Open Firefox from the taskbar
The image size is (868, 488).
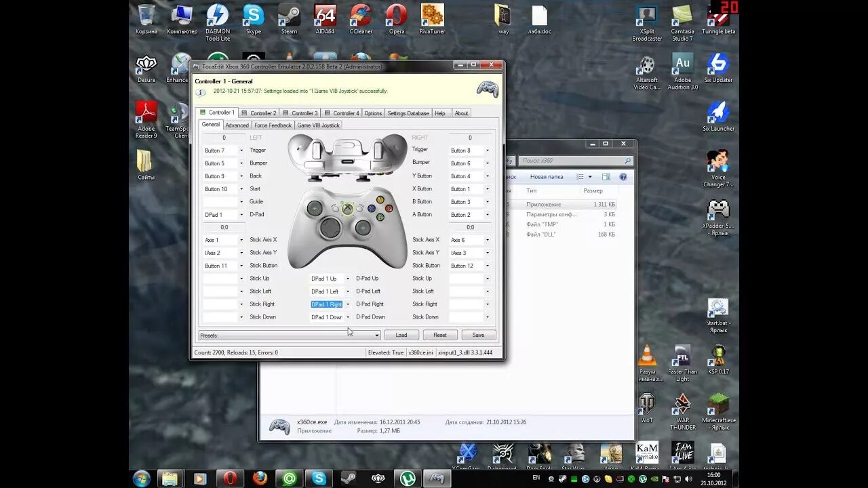coord(260,479)
